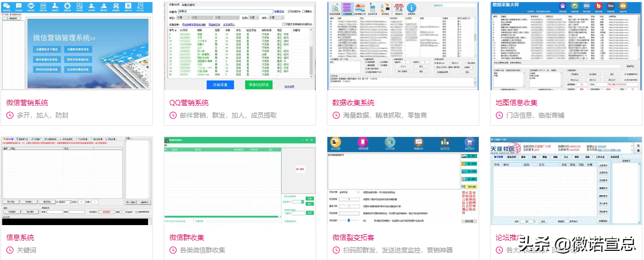Open the 天涯社区 forum tool thumbnail

coord(566,180)
